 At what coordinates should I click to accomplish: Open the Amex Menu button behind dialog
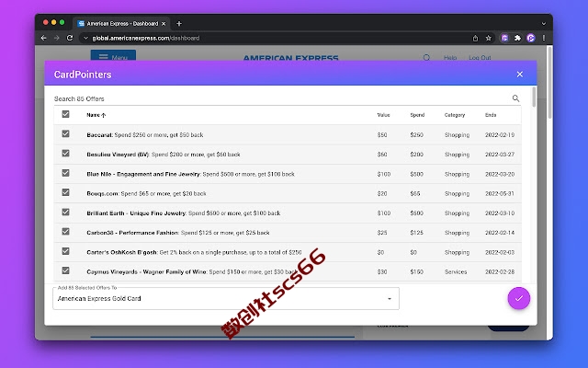pyautogui.click(x=113, y=55)
